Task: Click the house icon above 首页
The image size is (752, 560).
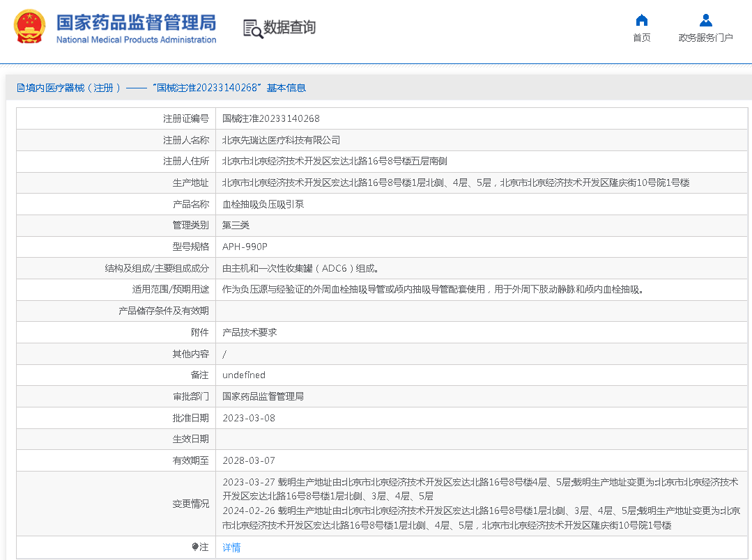Action: [642, 20]
